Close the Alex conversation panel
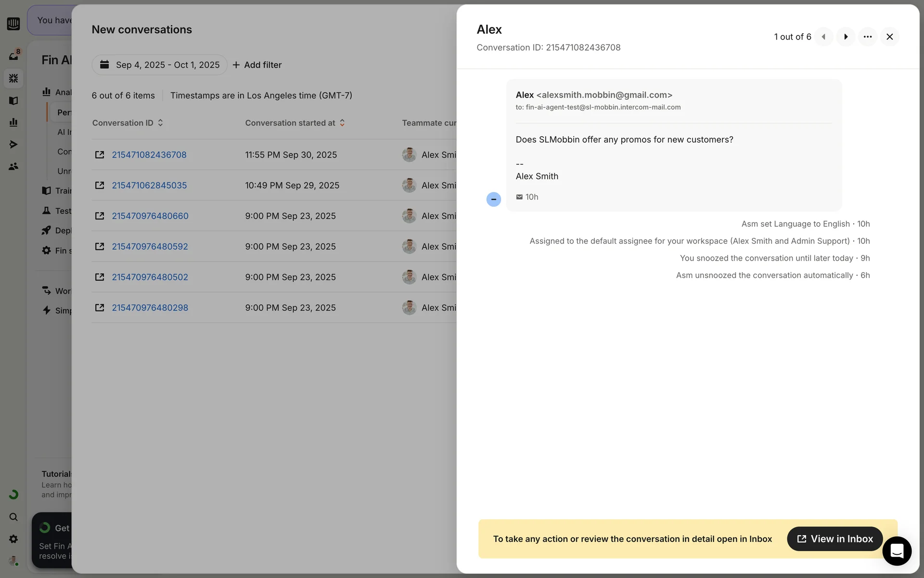Screen dimensions: 924x578 click(889, 37)
